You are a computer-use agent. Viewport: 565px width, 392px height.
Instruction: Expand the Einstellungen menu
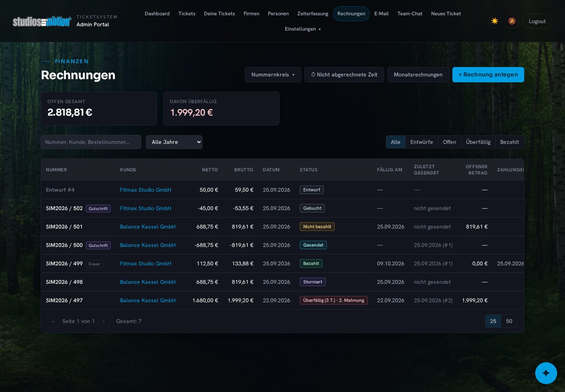(x=303, y=29)
